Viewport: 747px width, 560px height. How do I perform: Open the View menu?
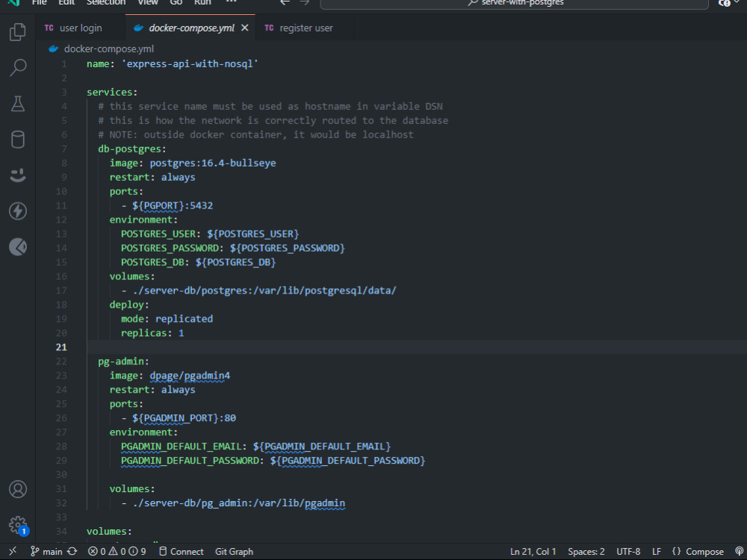[x=148, y=2]
